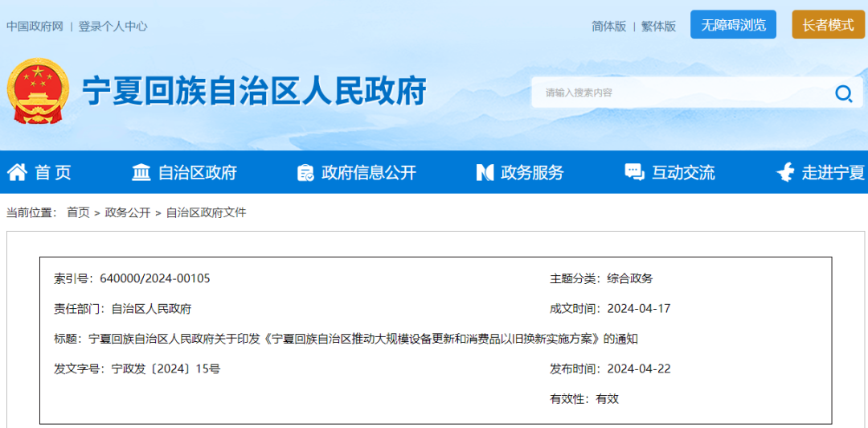Open the 登录个人中心 link
The height and width of the screenshot is (428, 868).
[113, 26]
